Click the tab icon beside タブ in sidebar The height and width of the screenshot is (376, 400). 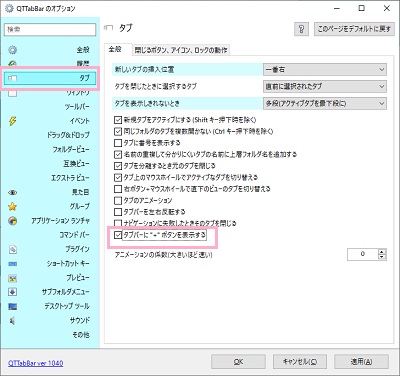pos(12,78)
